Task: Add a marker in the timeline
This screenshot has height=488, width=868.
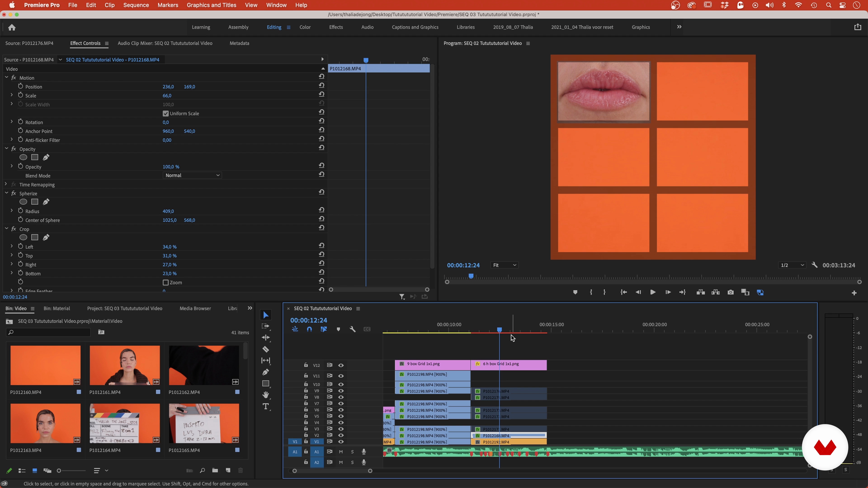Action: point(338,329)
